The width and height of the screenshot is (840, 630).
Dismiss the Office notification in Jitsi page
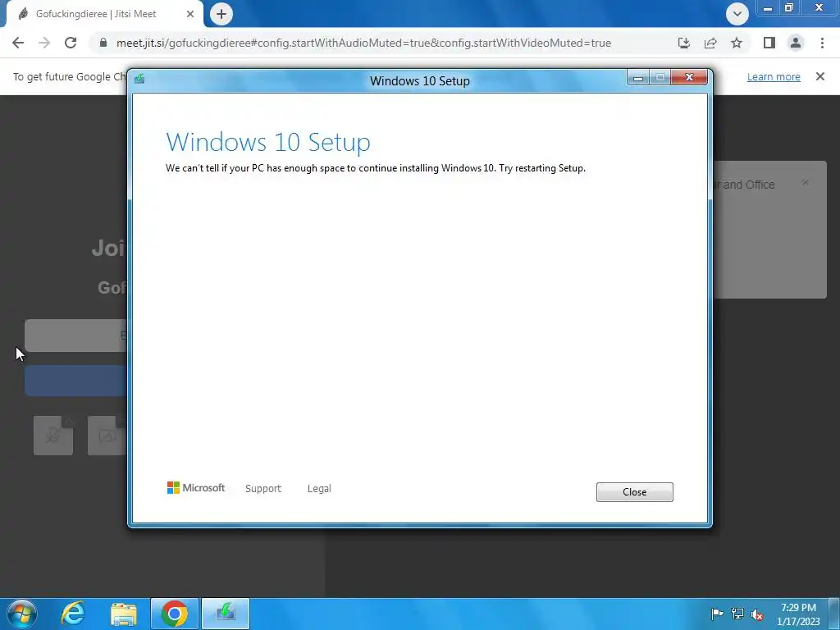[x=806, y=183]
